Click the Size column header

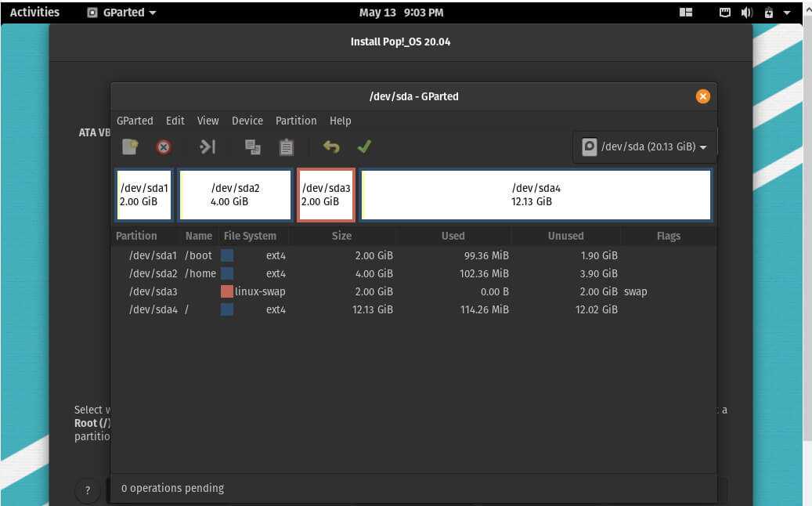point(341,237)
